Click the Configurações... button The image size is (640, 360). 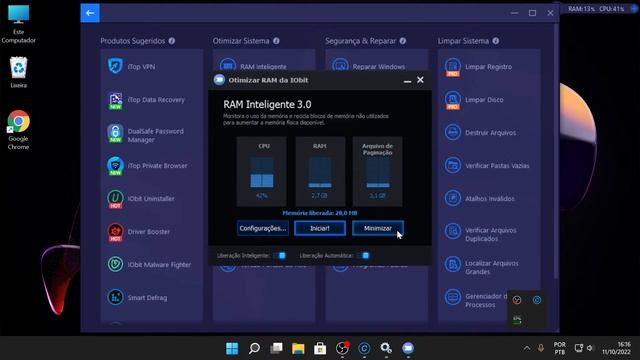(x=263, y=228)
